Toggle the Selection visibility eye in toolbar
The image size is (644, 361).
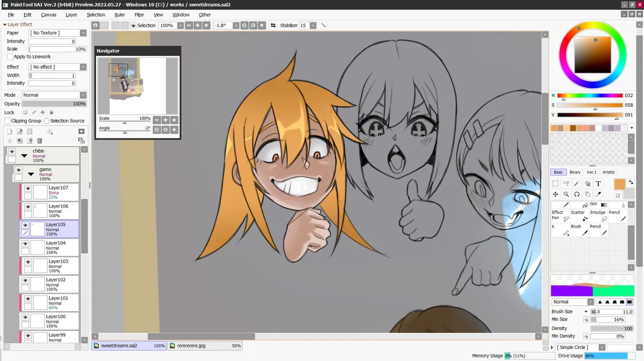[x=134, y=25]
